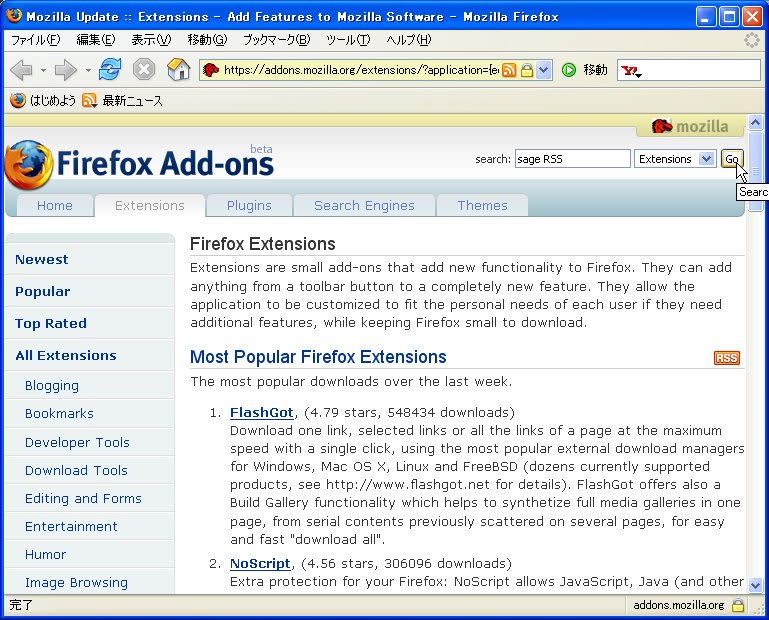
Task: Click the activity throbber icon
Action: pos(751,40)
